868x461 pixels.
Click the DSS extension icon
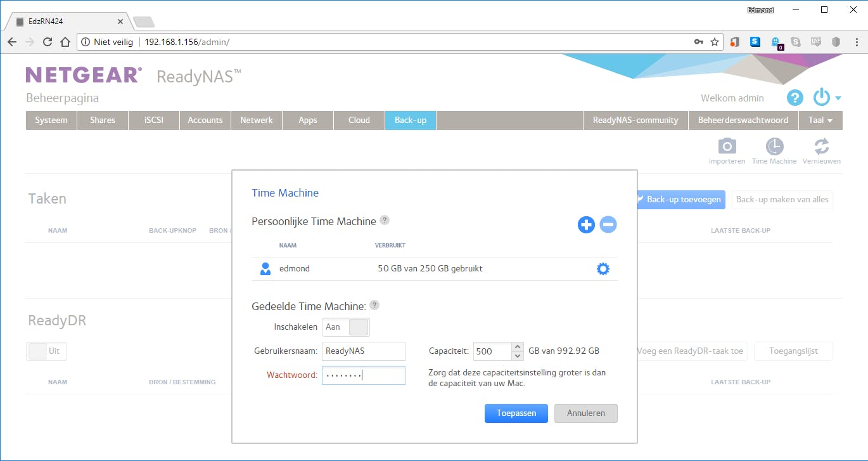[x=816, y=42]
